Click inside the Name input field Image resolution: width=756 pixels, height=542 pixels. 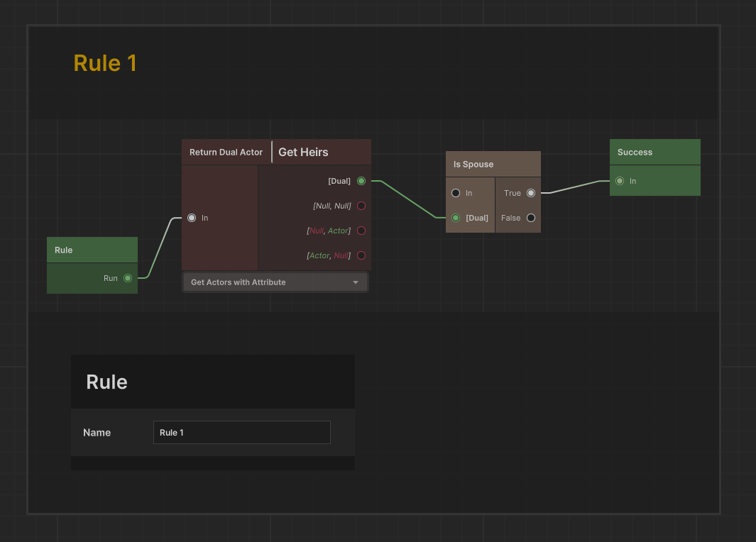[241, 433]
